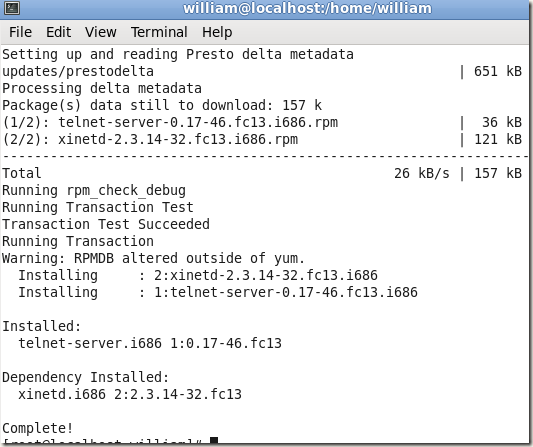Viewport: 533px width, 447px height.
Task: Click the 'Complete!' output line
Action: tap(38, 428)
